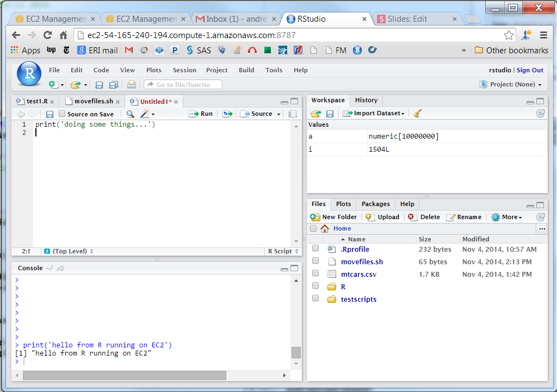This screenshot has width=557, height=392.
Task: Refresh the files listing
Action: [540, 217]
